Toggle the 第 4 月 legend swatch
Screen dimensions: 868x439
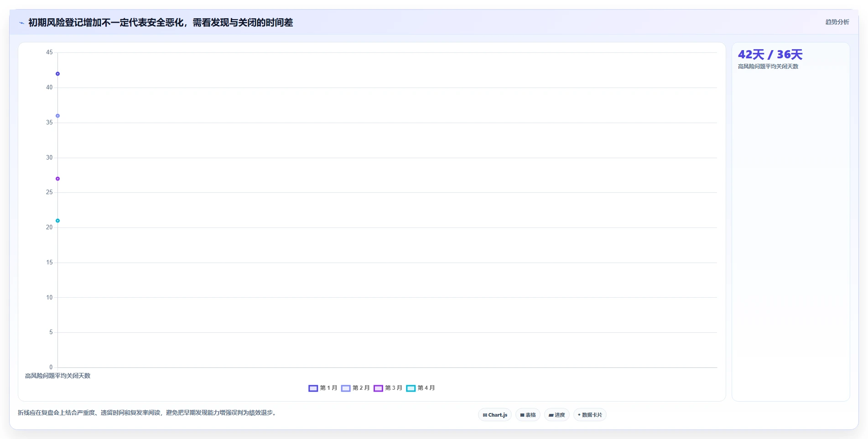[411, 388]
